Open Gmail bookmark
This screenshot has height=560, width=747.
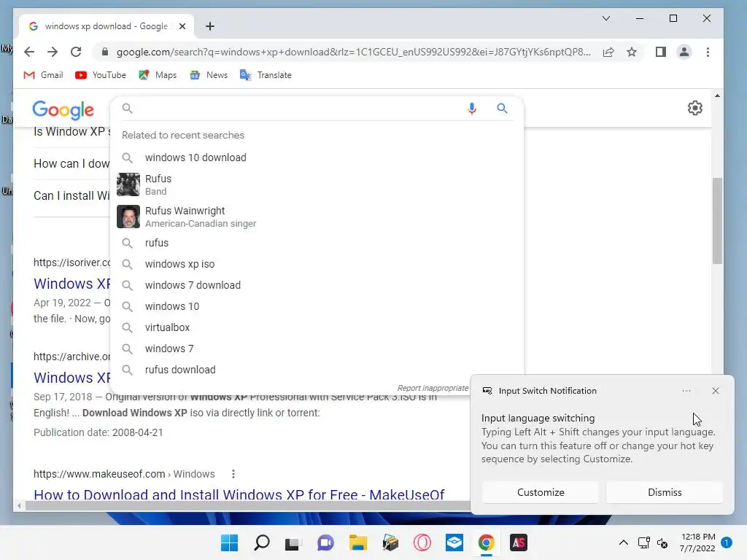click(x=43, y=75)
